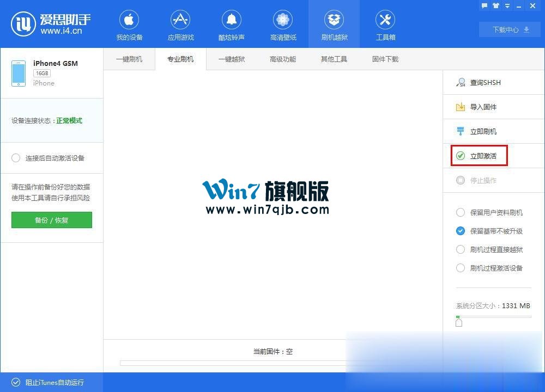Select 保留用户资料刷机 option
The width and height of the screenshot is (545, 392).
coord(461,212)
